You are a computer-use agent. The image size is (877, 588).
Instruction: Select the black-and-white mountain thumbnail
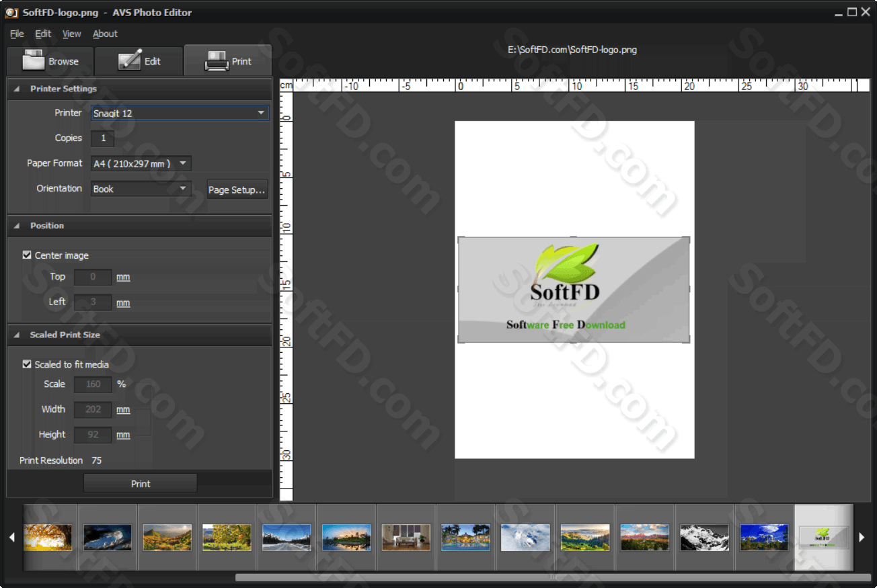pos(705,537)
